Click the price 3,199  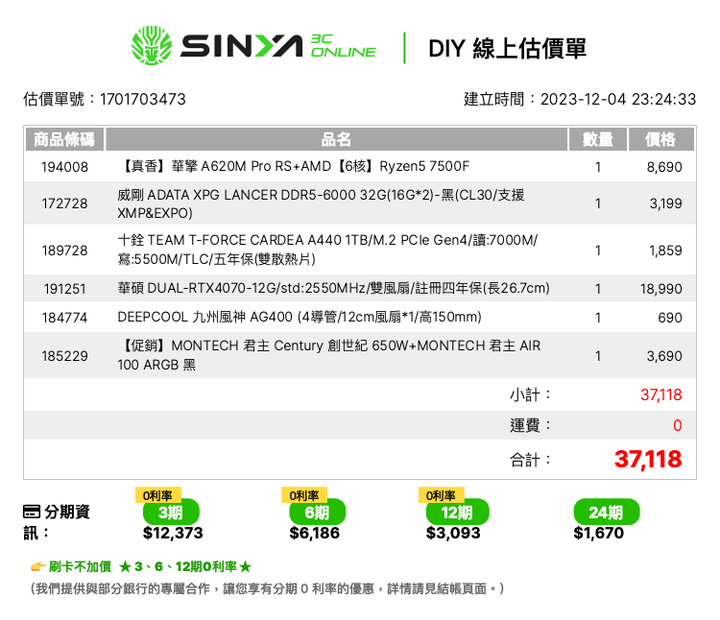coord(666,203)
